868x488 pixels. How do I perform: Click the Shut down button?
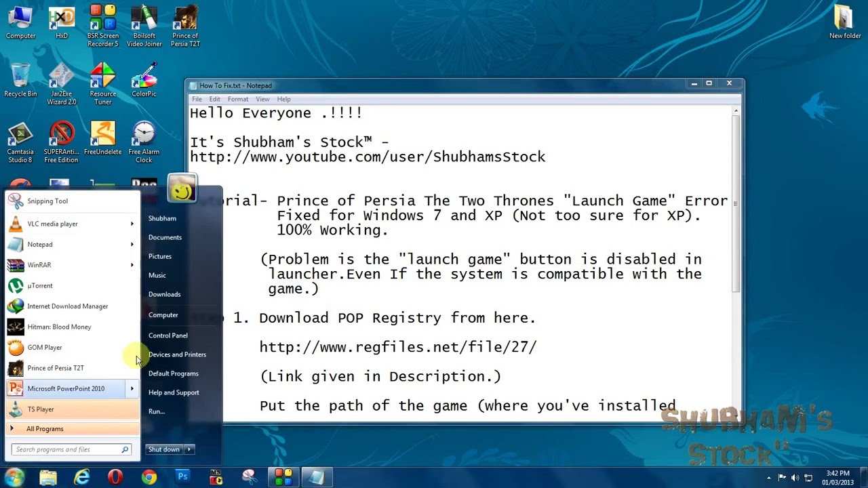click(164, 449)
